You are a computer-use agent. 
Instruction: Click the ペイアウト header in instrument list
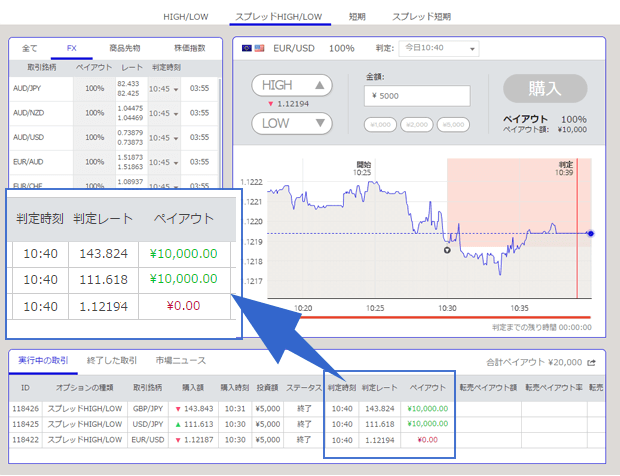click(x=94, y=68)
